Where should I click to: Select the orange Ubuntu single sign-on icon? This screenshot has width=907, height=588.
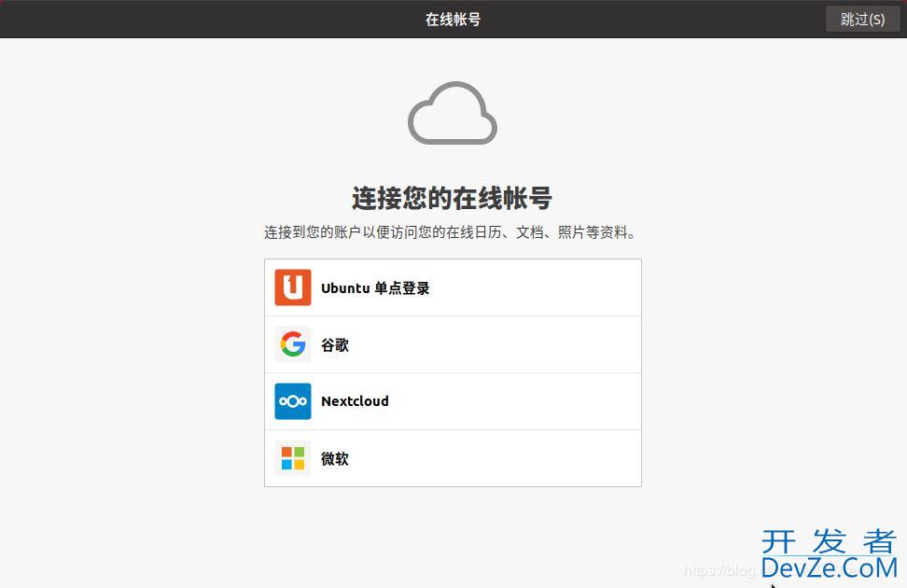coord(293,287)
